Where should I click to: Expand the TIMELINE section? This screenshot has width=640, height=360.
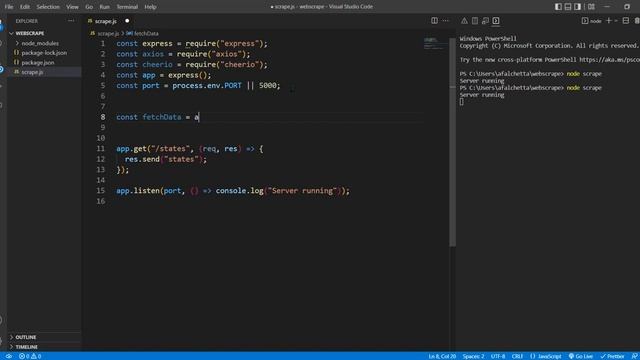[x=27, y=347]
